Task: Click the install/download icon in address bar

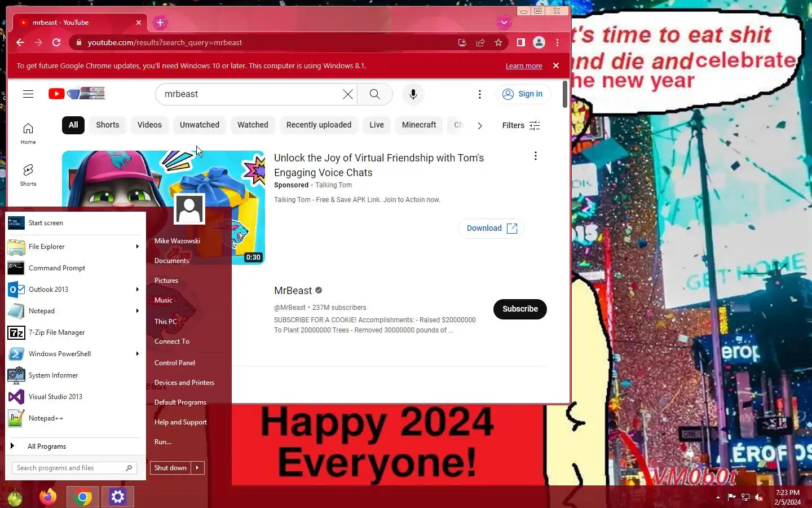Action: click(462, 42)
